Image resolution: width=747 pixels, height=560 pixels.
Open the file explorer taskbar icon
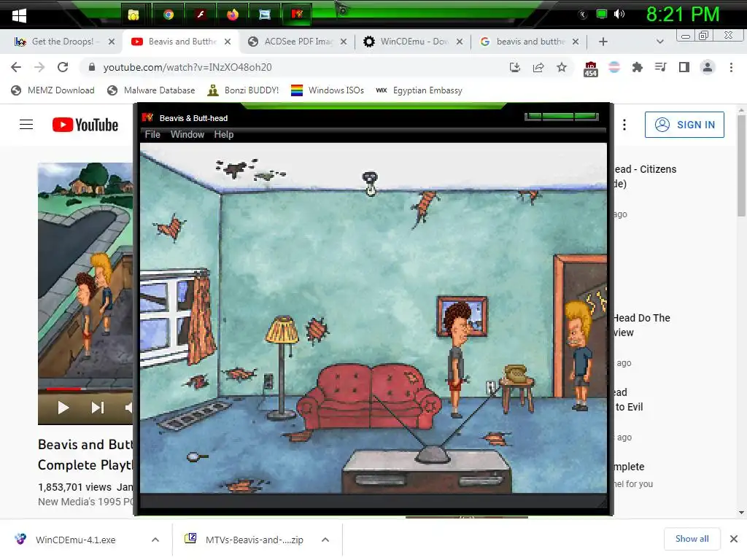pyautogui.click(x=133, y=15)
